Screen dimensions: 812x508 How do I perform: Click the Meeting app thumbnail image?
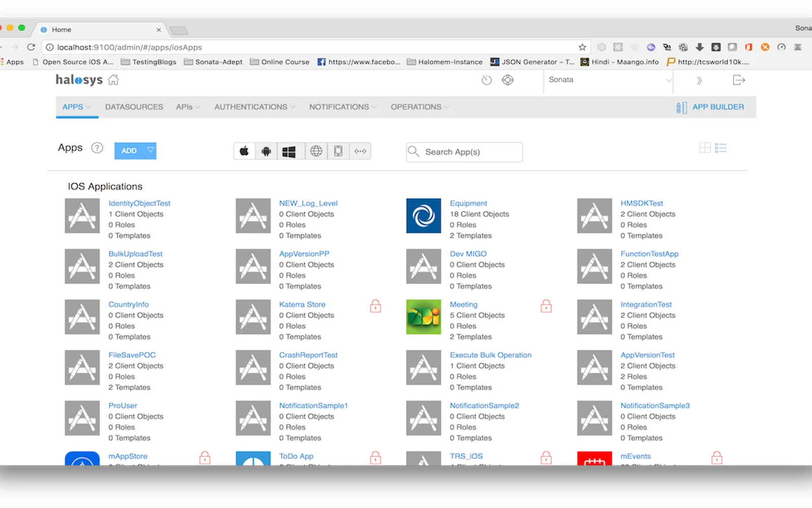tap(424, 317)
